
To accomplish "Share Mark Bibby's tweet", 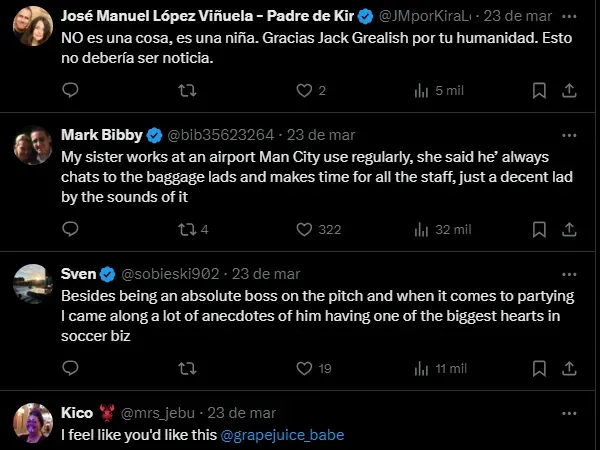I will [569, 229].
